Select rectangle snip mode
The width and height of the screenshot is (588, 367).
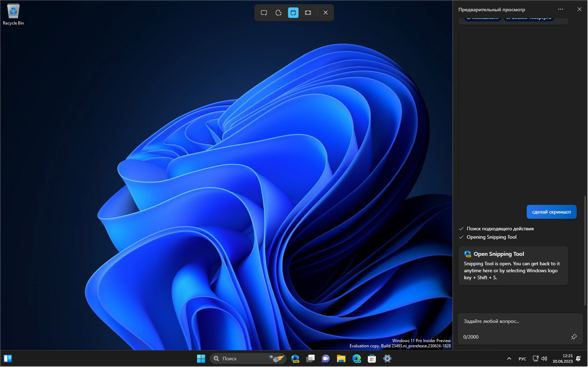click(x=264, y=13)
